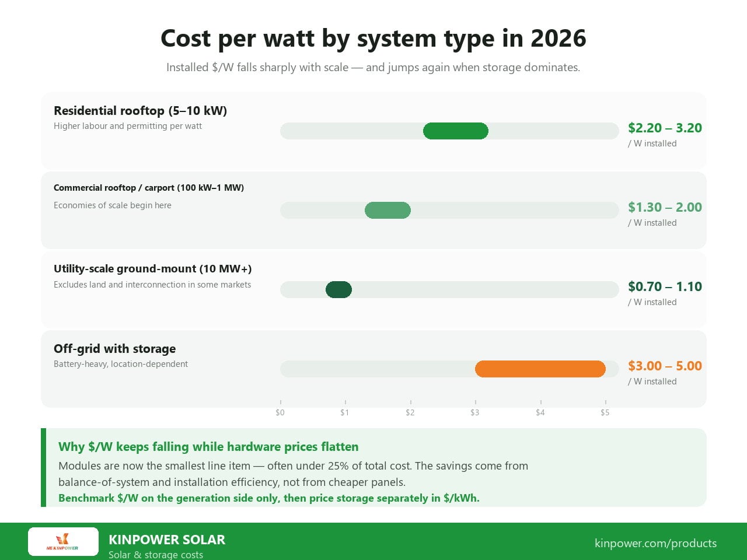Select 'Higher labour and permitting per watt' text
The width and height of the screenshot is (747, 560).
[x=128, y=126]
